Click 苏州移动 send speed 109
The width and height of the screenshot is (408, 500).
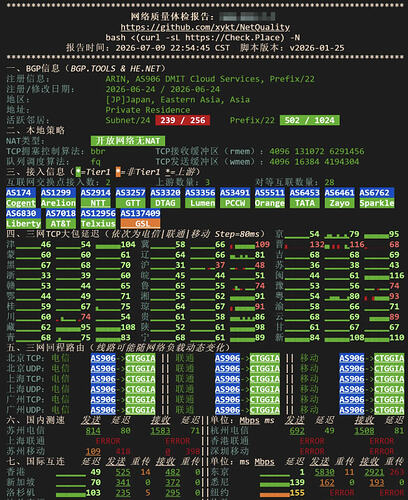[x=93, y=451]
